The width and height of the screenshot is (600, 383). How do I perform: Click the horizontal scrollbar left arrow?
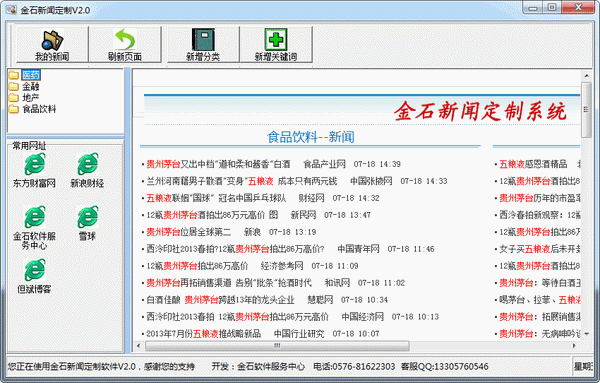(x=139, y=346)
